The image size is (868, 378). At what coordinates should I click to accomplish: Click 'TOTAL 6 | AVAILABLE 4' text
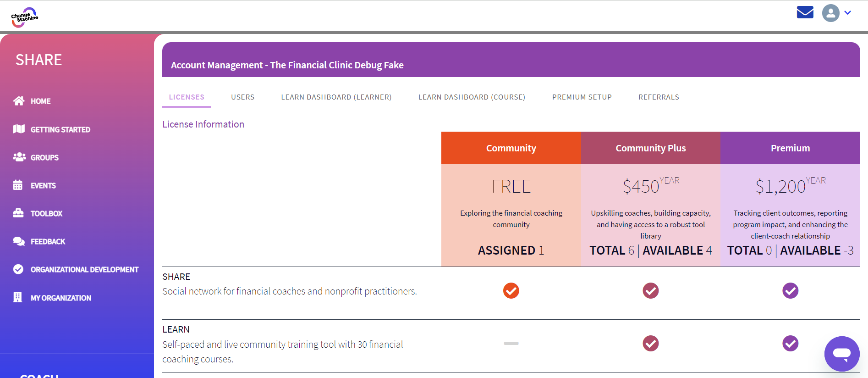(650, 250)
